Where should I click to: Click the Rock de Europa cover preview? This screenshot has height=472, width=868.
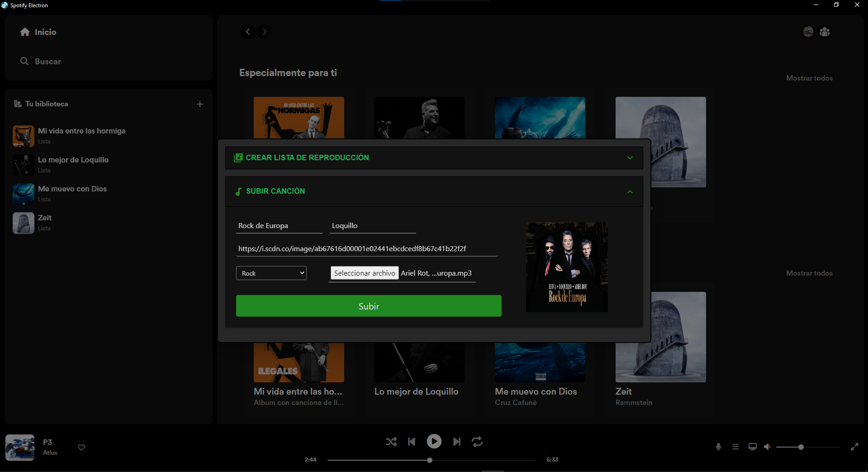[567, 267]
